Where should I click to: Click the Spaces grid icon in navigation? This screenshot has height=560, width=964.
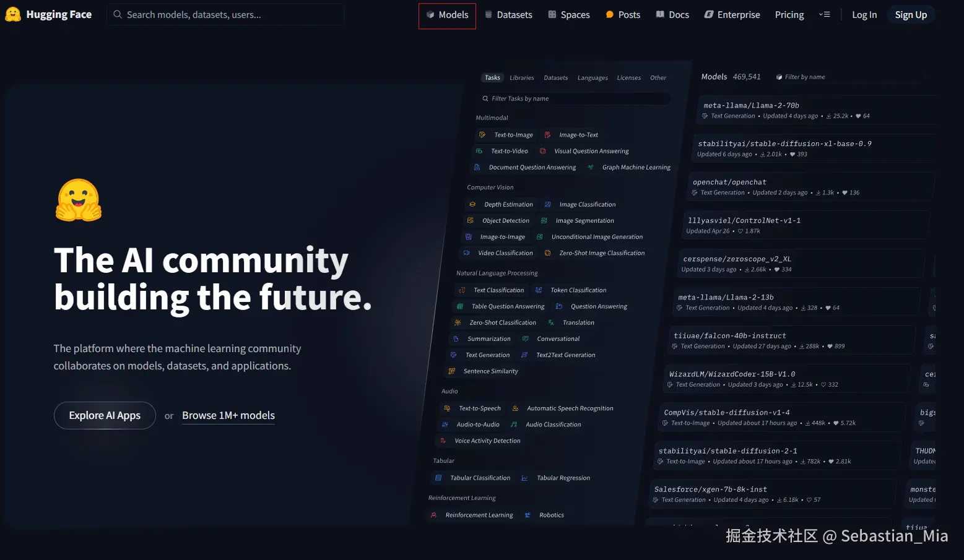pyautogui.click(x=552, y=14)
